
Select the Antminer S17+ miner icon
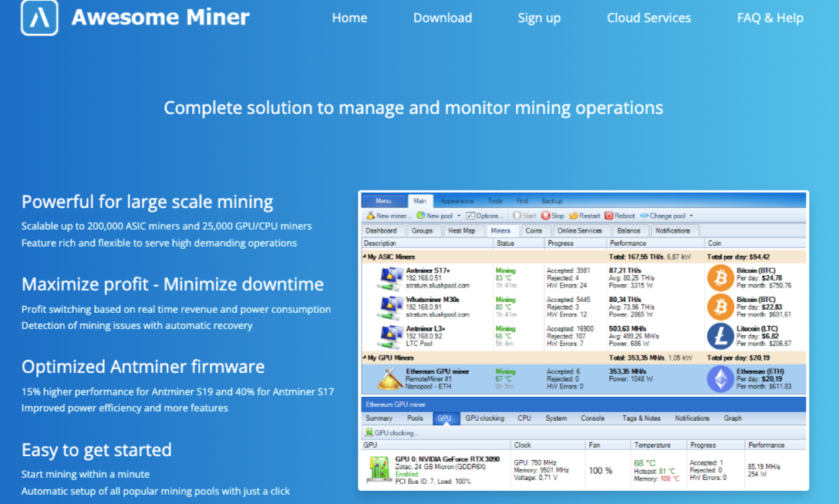390,278
